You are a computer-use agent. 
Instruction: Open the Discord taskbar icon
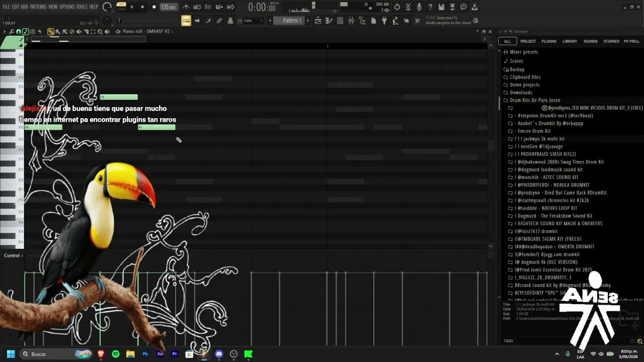coord(219,354)
